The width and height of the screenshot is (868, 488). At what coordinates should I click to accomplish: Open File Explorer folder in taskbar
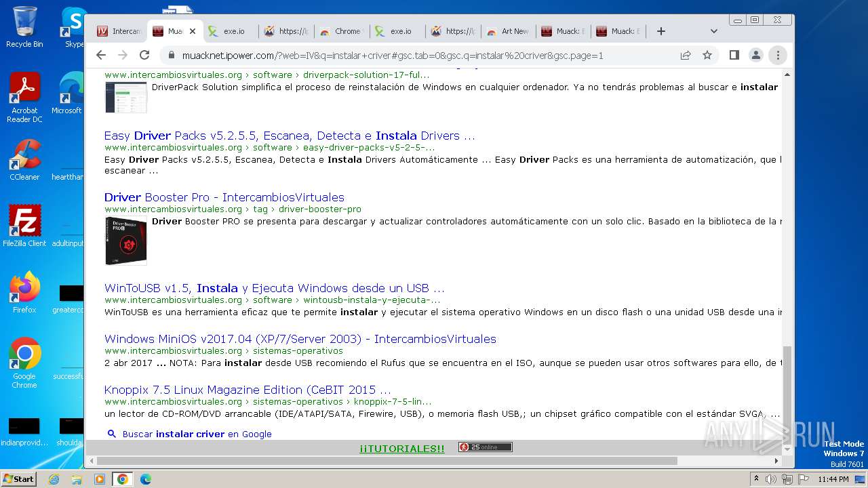(x=77, y=479)
